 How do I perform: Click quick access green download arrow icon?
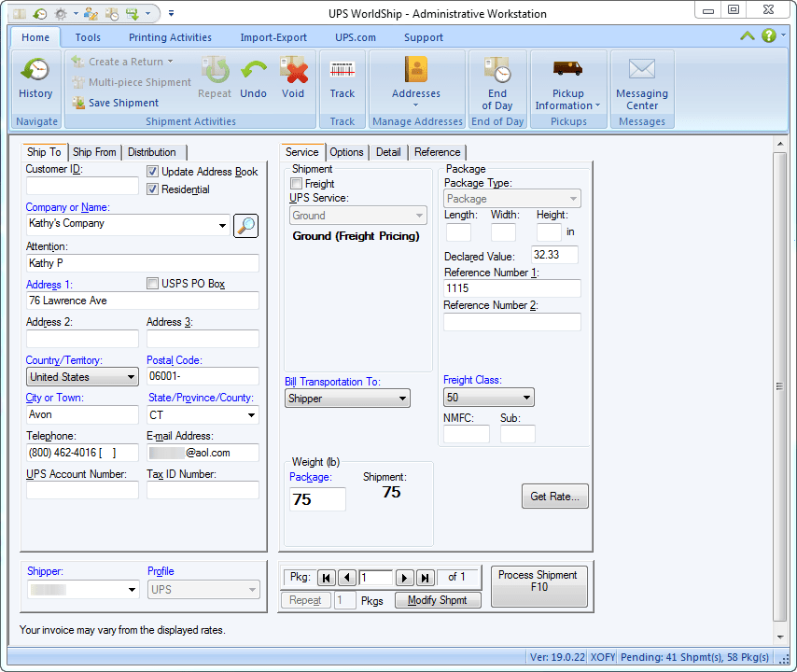tap(133, 14)
